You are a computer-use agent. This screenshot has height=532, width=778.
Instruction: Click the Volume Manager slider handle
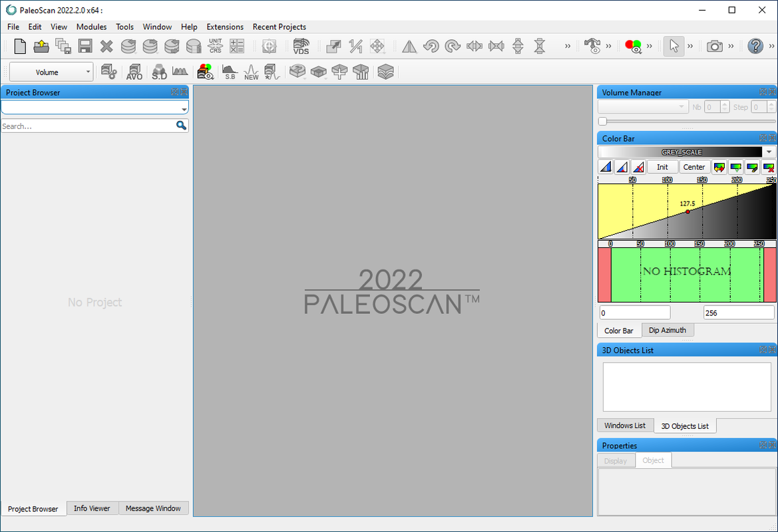click(x=603, y=121)
